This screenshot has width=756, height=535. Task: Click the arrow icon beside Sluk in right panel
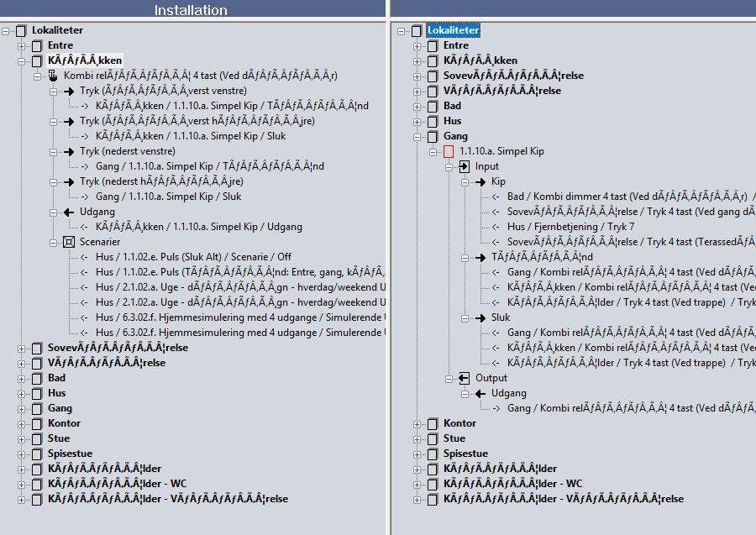(480, 317)
